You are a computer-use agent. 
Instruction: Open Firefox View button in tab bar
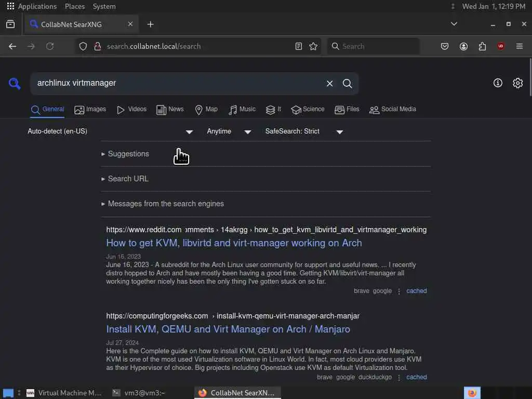[x=10, y=24]
